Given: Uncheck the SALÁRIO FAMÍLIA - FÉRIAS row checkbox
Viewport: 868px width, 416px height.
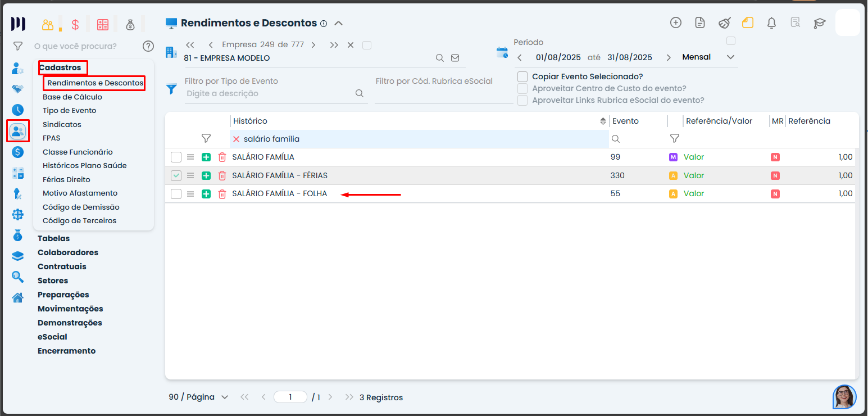Looking at the screenshot, I should click(x=176, y=175).
